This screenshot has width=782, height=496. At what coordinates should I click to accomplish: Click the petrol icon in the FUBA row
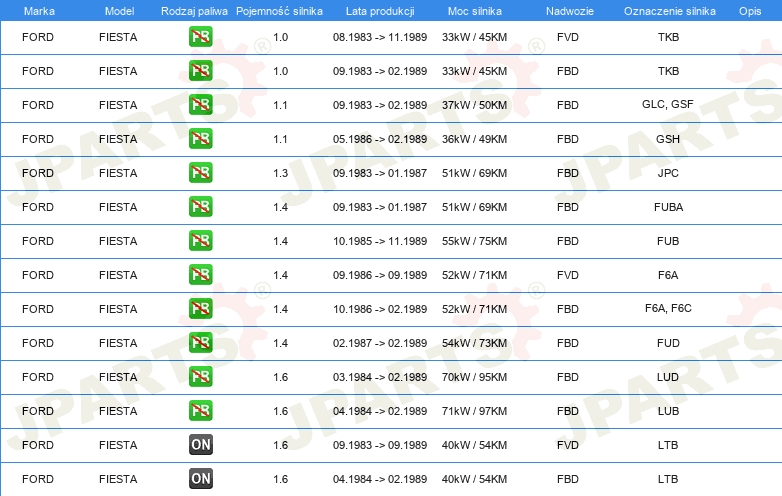coord(200,207)
